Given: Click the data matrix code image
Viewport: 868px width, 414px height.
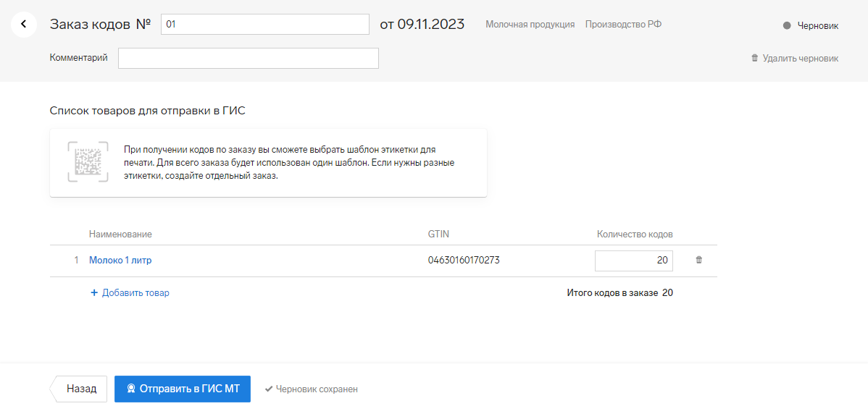Looking at the screenshot, I should (88, 162).
